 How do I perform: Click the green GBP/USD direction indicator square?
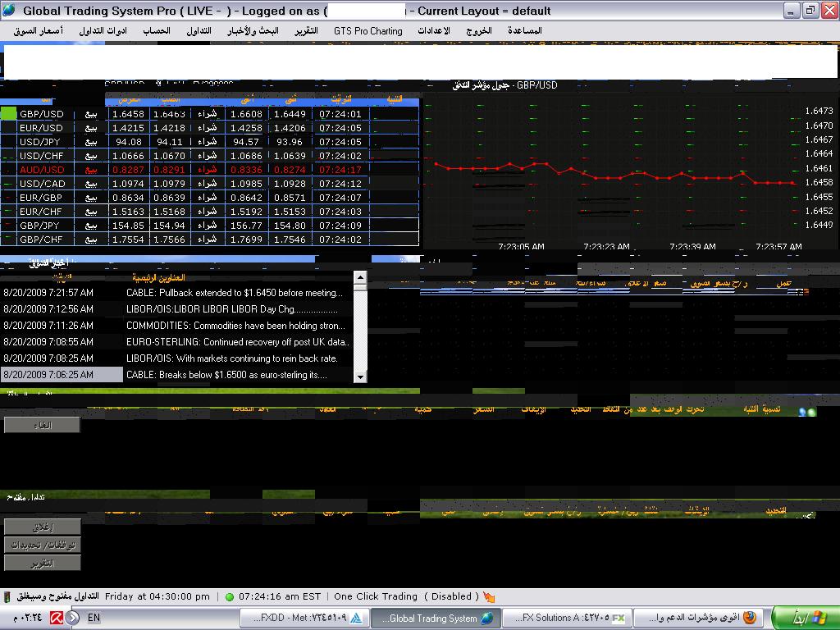[x=9, y=114]
